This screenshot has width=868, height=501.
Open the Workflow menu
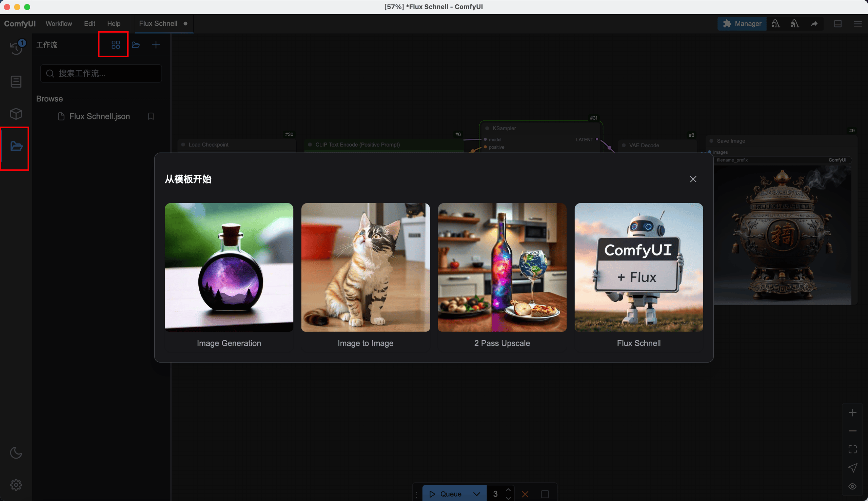[x=59, y=23]
